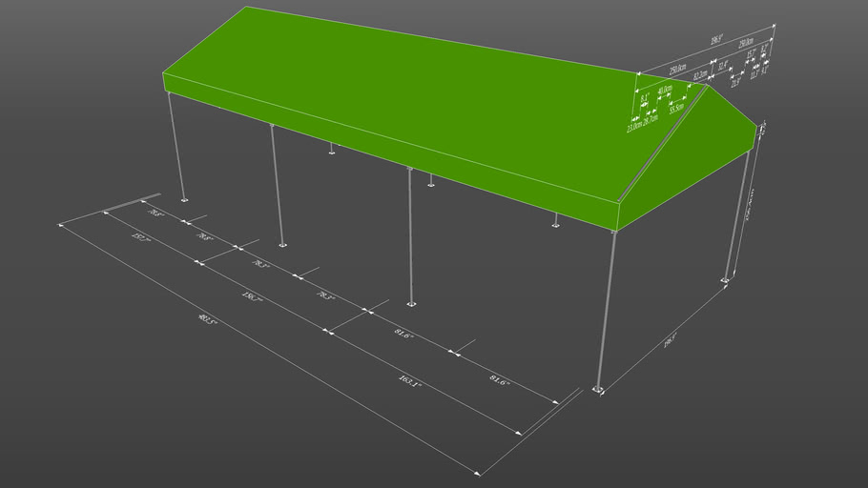The width and height of the screenshot is (868, 488).
Task: Select the front-right corner leg base plate
Action: pos(598,389)
